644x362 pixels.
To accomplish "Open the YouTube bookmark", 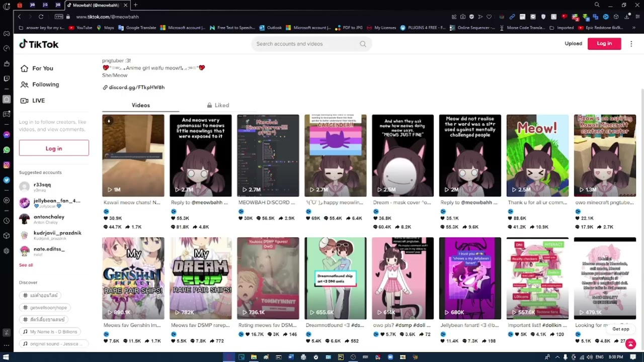I will (80, 28).
